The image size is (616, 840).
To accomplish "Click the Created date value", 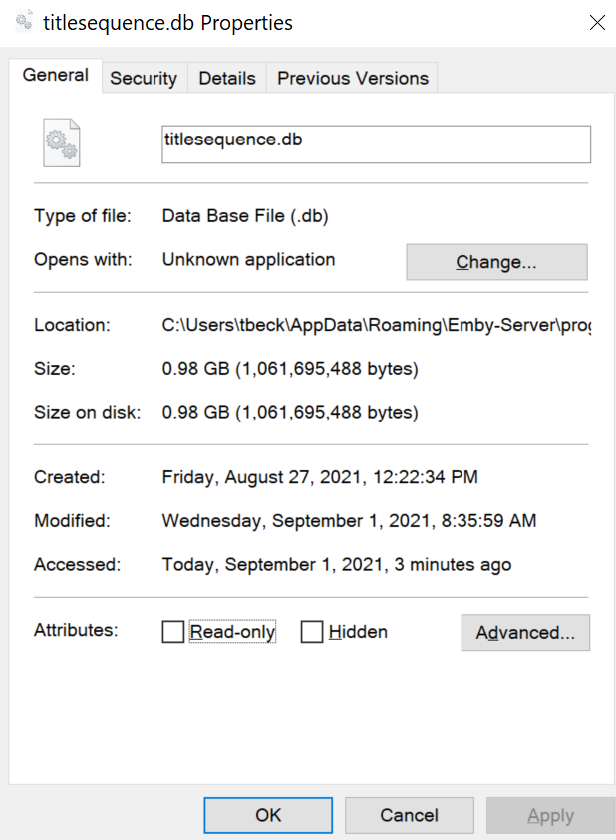I will point(320,477).
